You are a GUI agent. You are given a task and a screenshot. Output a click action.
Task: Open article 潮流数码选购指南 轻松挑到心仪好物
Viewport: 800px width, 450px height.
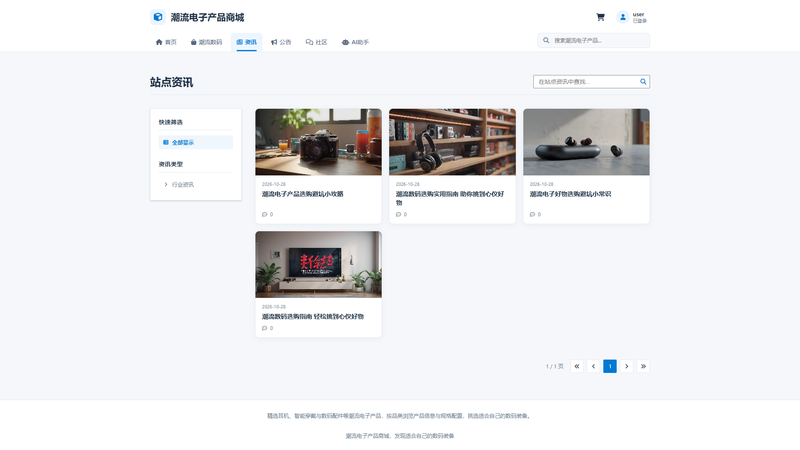click(313, 316)
